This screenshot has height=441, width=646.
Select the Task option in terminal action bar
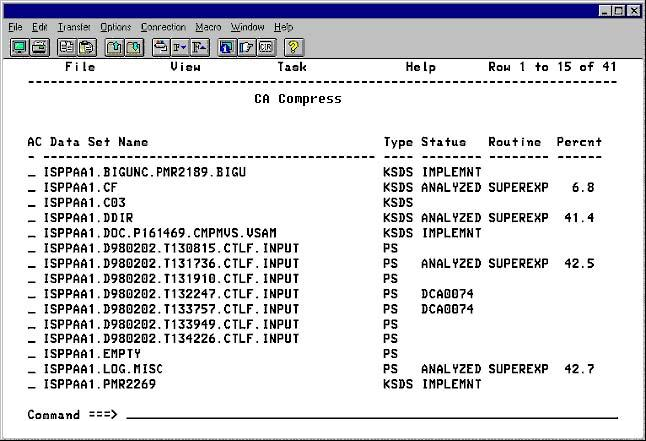[x=292, y=67]
